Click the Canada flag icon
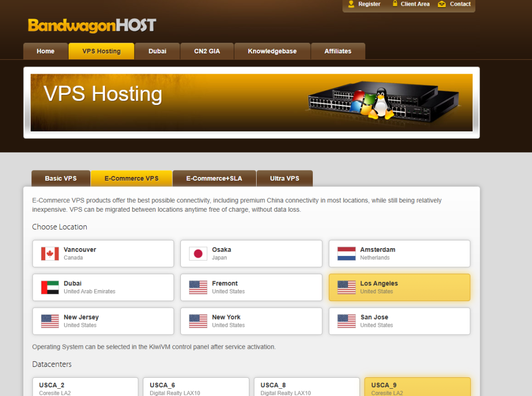532x396 pixels. pyautogui.click(x=50, y=254)
